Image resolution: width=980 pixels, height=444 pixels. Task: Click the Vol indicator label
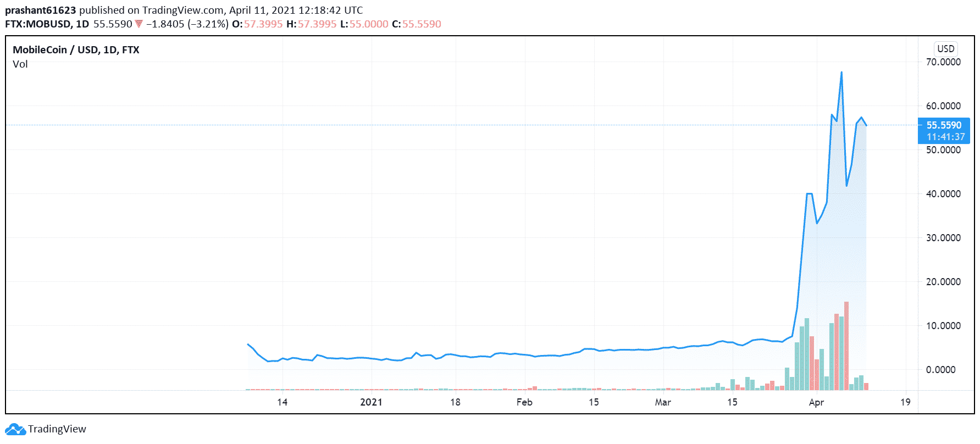(20, 64)
